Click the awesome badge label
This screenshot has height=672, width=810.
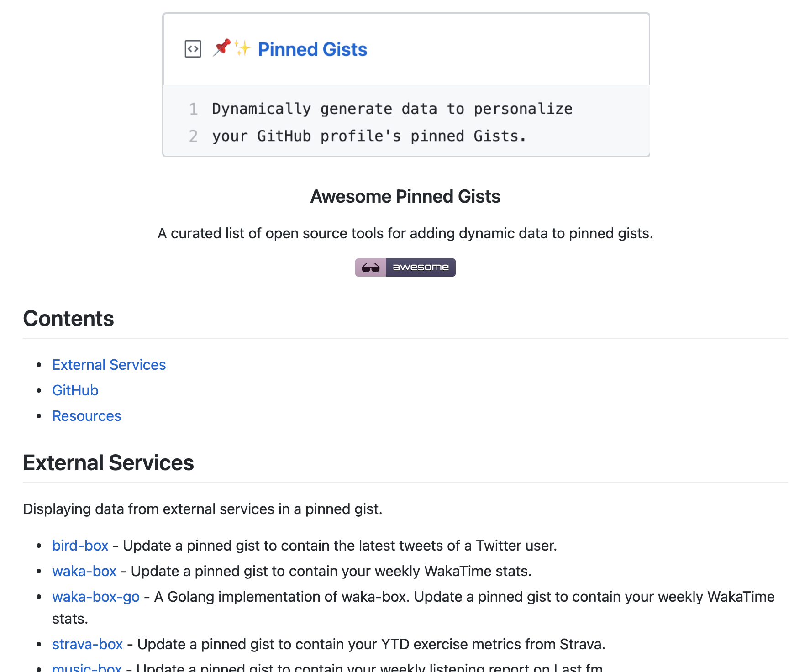tap(421, 268)
